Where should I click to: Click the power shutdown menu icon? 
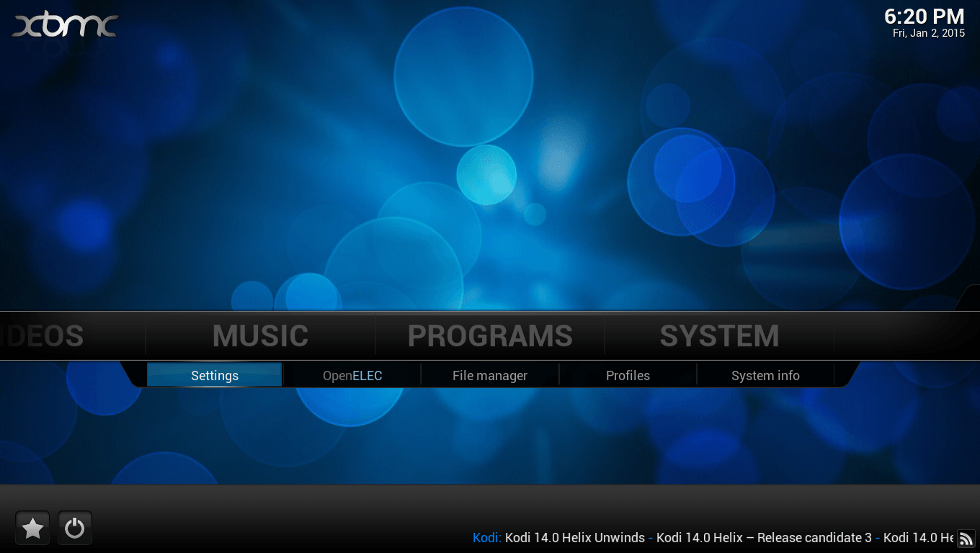click(x=74, y=529)
